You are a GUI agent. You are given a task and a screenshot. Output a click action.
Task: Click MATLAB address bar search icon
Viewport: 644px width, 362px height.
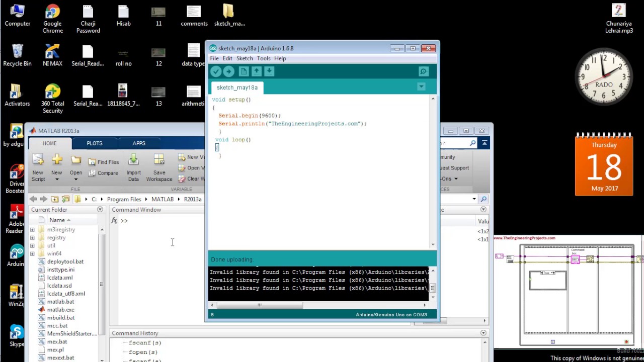pyautogui.click(x=484, y=199)
